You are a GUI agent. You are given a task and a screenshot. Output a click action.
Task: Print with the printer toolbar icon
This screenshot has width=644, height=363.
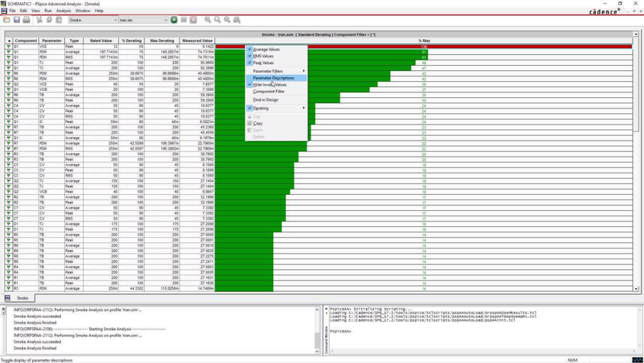tap(26, 20)
